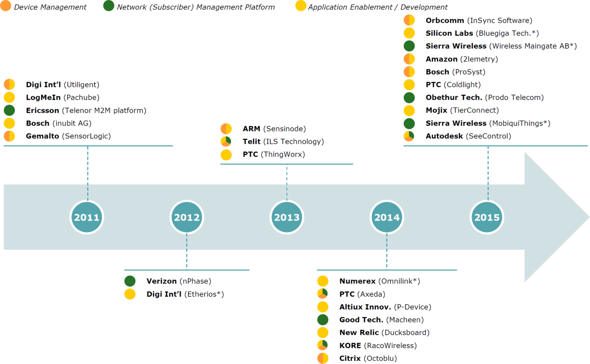Screen dimensions: 590x364
Task: Click the yellow circle beside PTC (Coldlight)
Action: click(x=409, y=84)
